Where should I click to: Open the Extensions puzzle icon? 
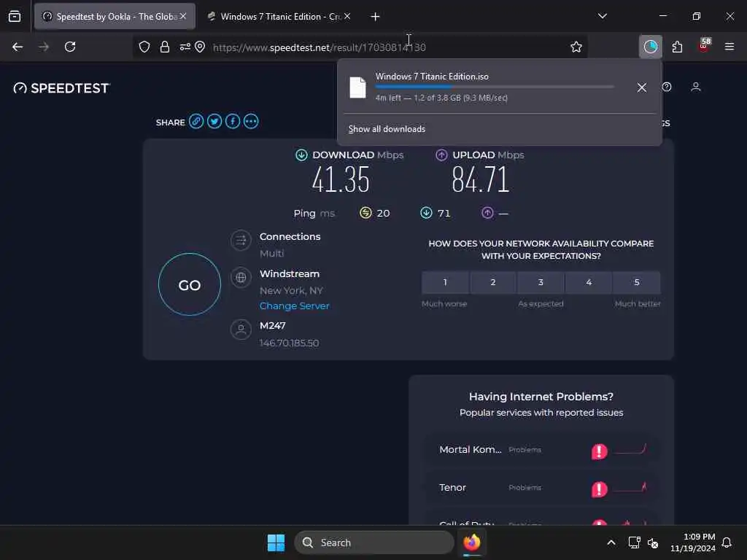[677, 47]
